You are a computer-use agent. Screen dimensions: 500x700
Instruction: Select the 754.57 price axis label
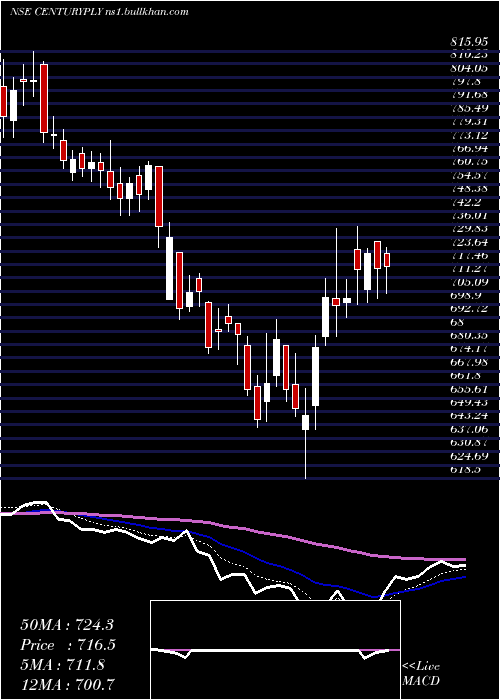coord(469,175)
